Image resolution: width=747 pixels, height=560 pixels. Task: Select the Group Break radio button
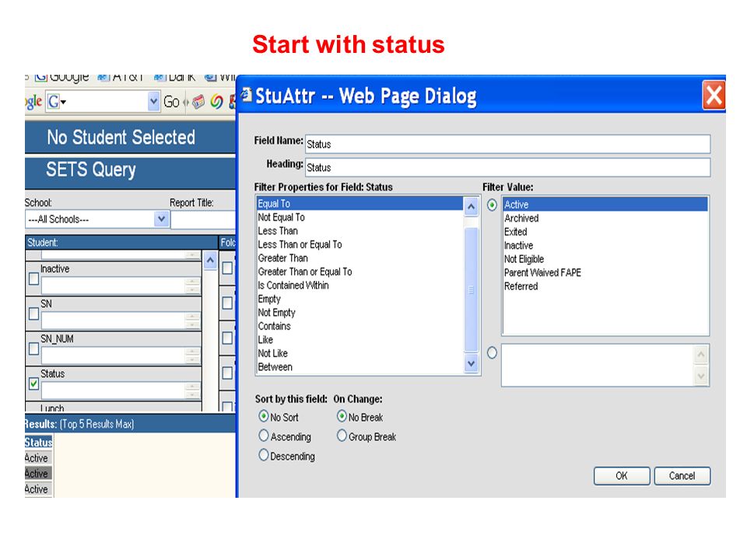point(342,436)
